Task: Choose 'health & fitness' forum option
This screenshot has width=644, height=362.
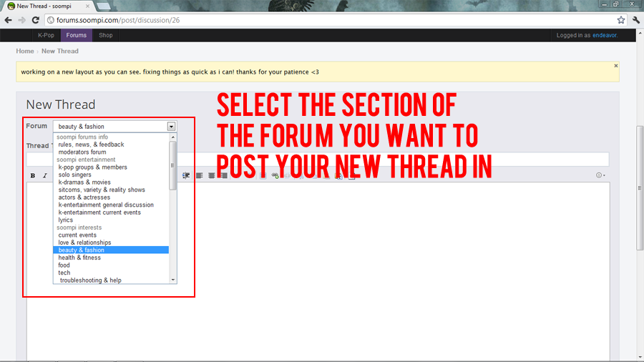Action: (x=79, y=258)
